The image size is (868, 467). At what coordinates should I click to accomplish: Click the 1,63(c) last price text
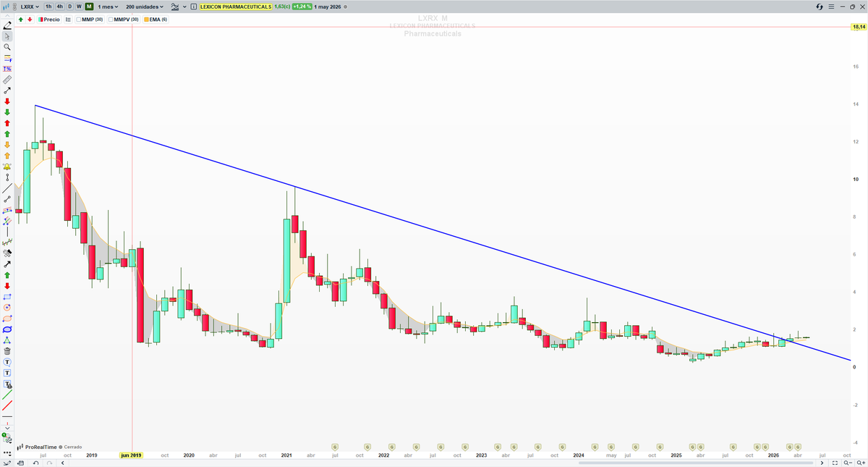coord(282,7)
